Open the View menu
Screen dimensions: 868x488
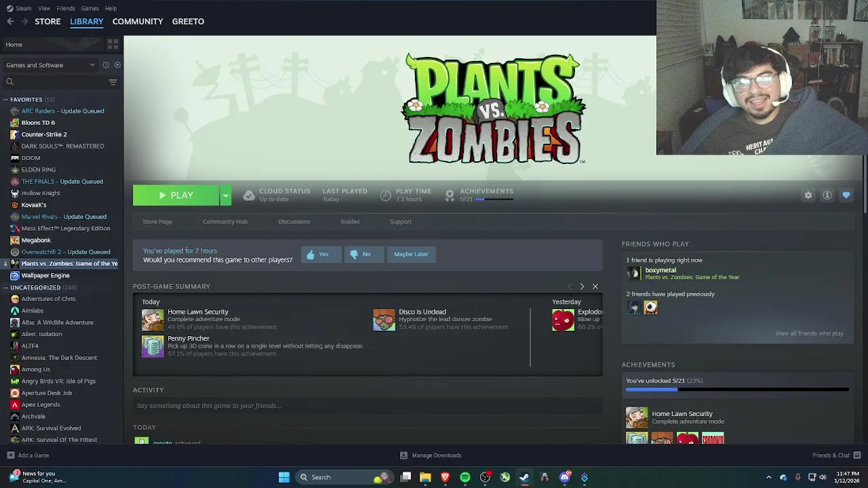pyautogui.click(x=44, y=8)
